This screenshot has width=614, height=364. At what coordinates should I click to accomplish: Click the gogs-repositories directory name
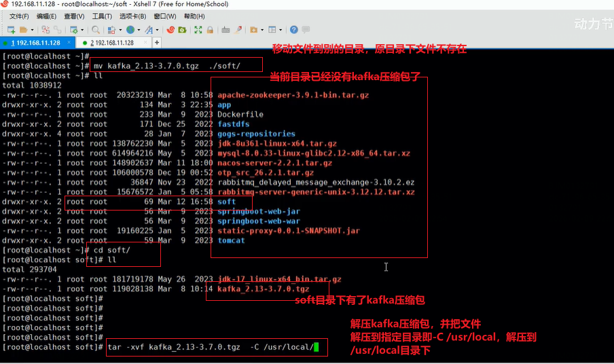point(256,134)
